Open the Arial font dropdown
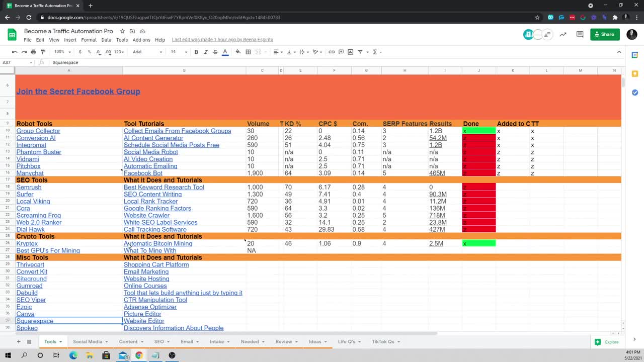Screen dimensions: 644x362 pos(147,52)
